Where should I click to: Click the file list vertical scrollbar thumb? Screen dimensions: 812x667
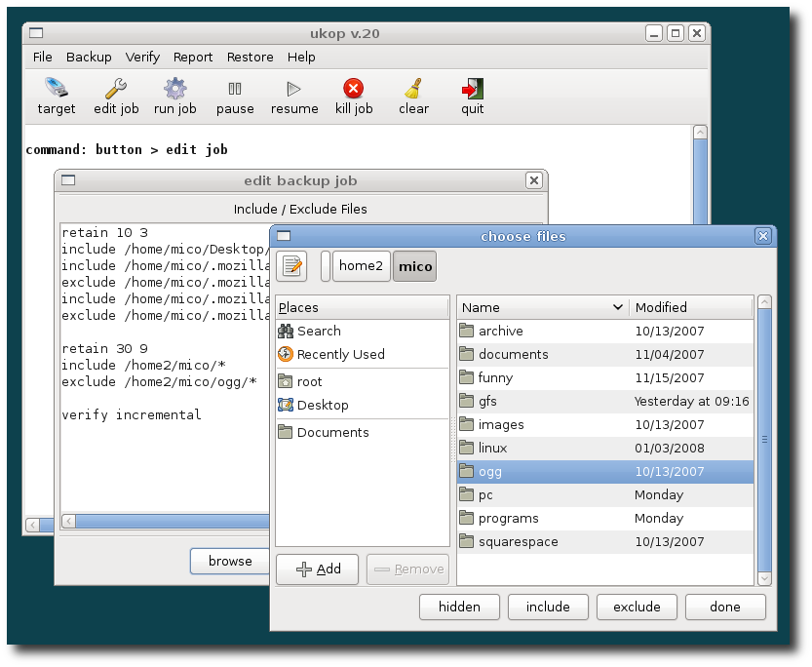(764, 440)
